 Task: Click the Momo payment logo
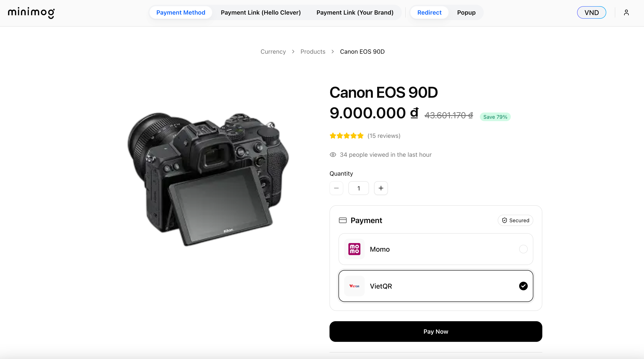tap(354, 249)
